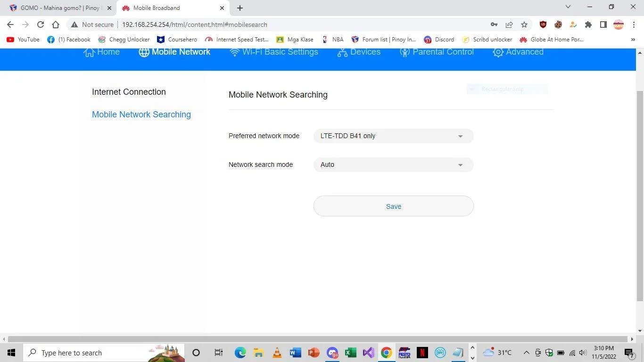Expand the Preferred network mode dropdown

point(394,136)
